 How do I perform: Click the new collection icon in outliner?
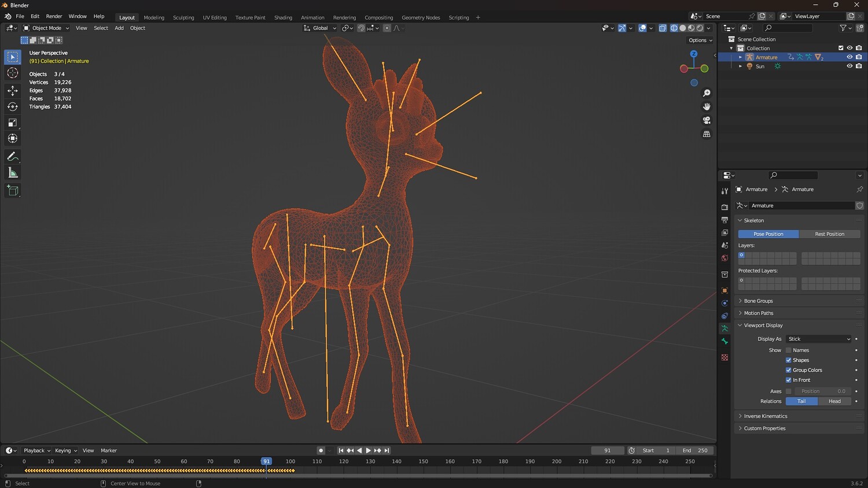[859, 28]
